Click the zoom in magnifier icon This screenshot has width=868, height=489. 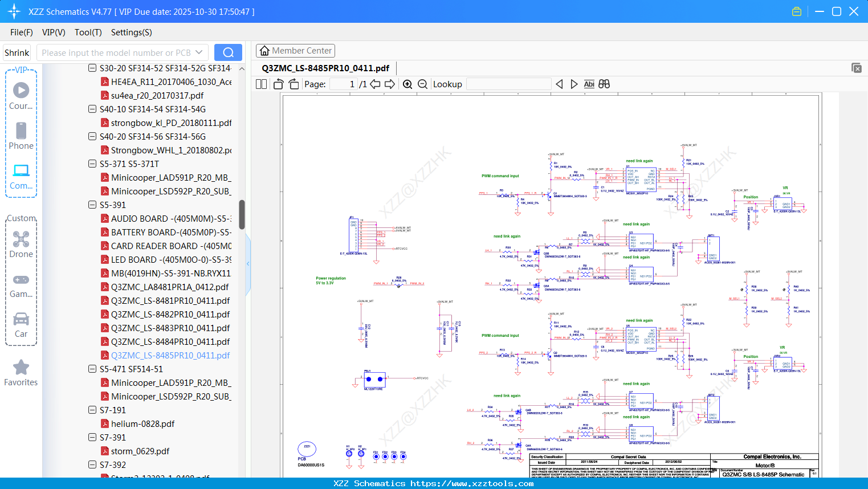click(x=407, y=84)
